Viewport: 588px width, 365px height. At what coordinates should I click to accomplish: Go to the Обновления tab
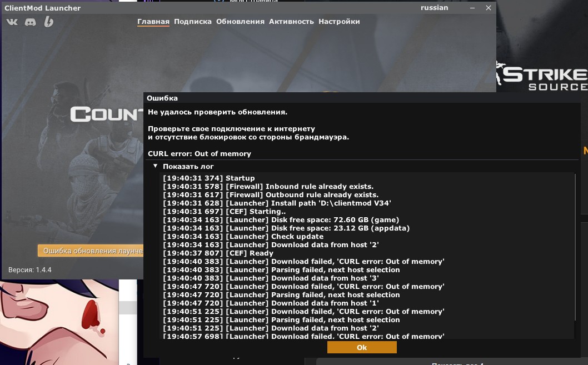[240, 22]
